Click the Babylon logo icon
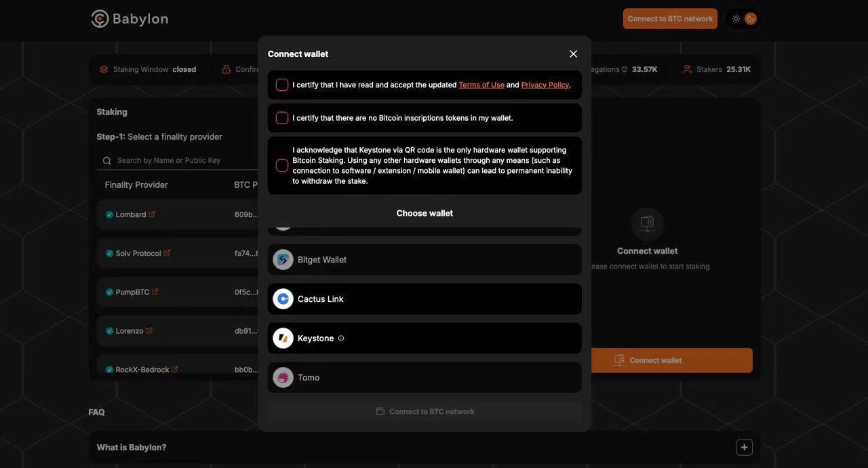This screenshot has width=868, height=468. [x=100, y=19]
